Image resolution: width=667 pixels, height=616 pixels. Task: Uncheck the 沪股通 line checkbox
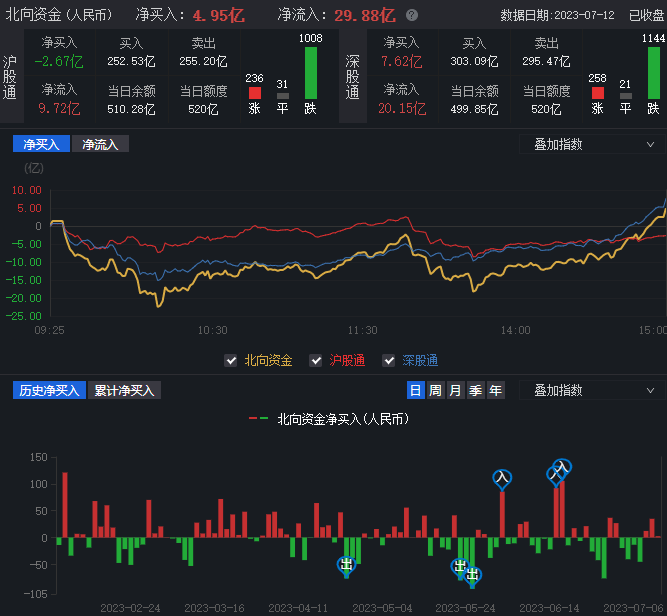pyautogui.click(x=317, y=360)
